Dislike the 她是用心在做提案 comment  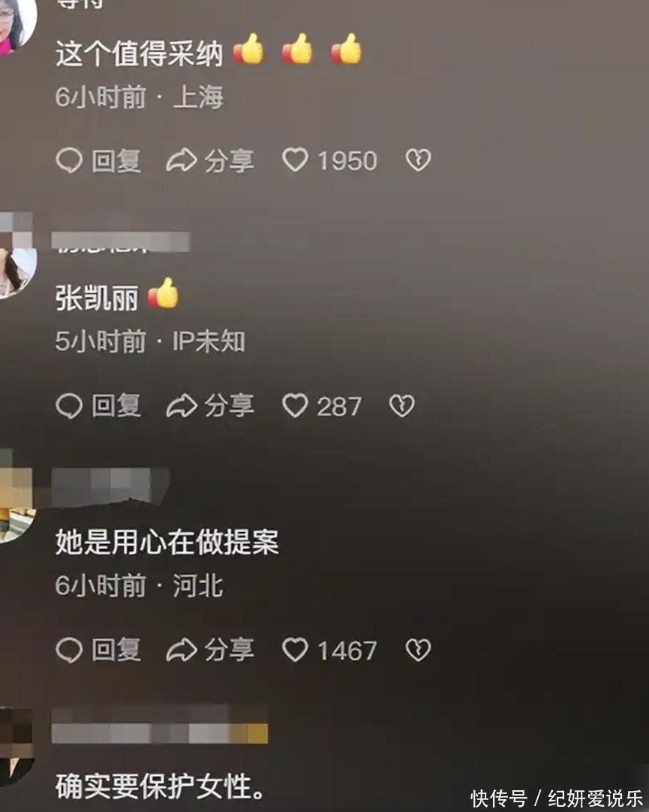[418, 650]
